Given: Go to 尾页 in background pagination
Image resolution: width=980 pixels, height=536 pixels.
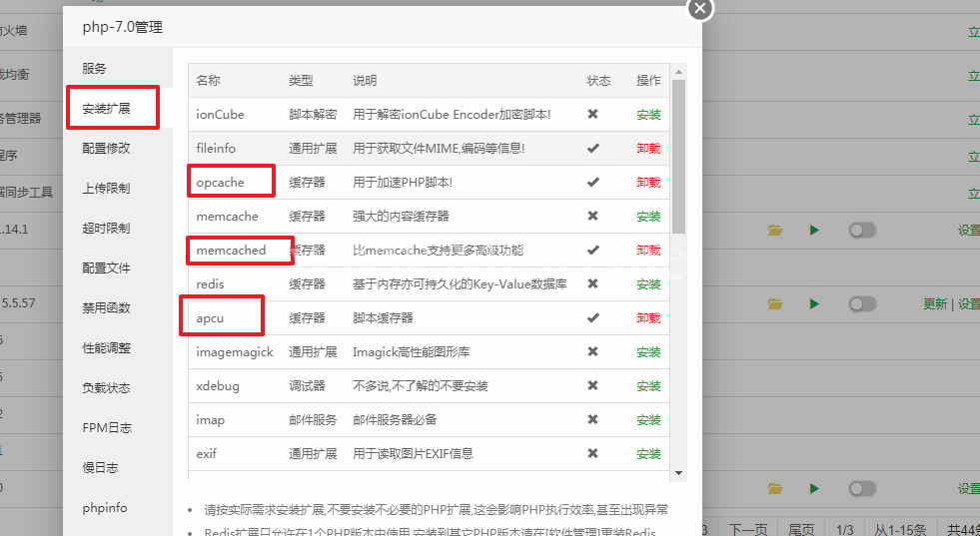Looking at the screenshot, I should point(802,529).
